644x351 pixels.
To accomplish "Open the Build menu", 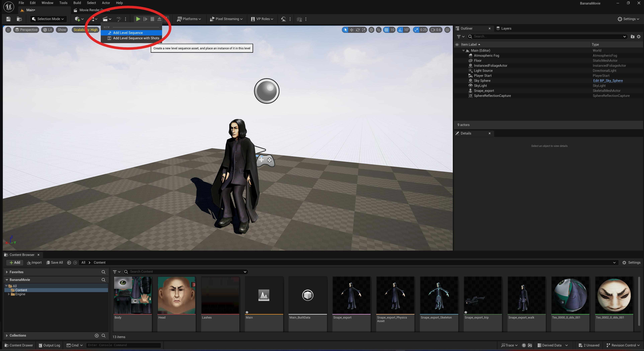I will point(77,3).
